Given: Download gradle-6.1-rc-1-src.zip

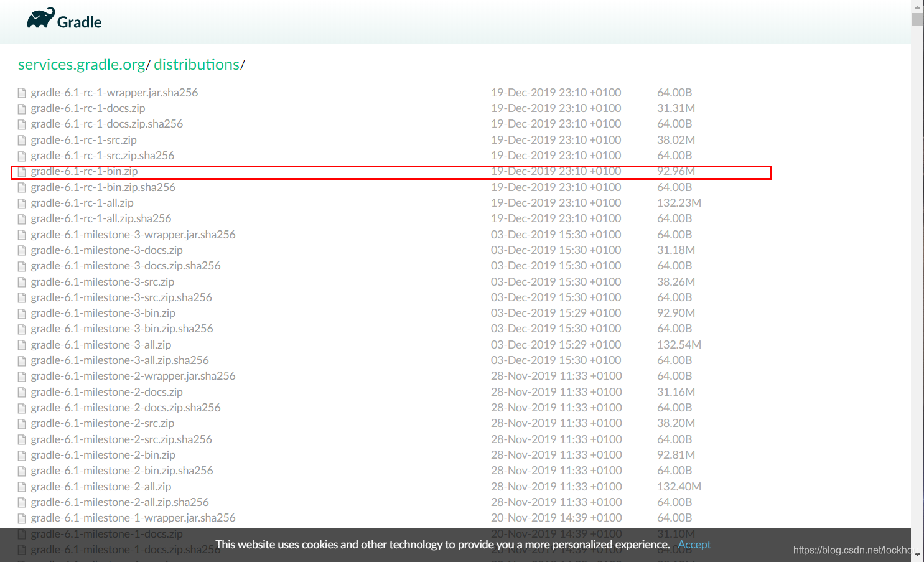Looking at the screenshot, I should [83, 140].
